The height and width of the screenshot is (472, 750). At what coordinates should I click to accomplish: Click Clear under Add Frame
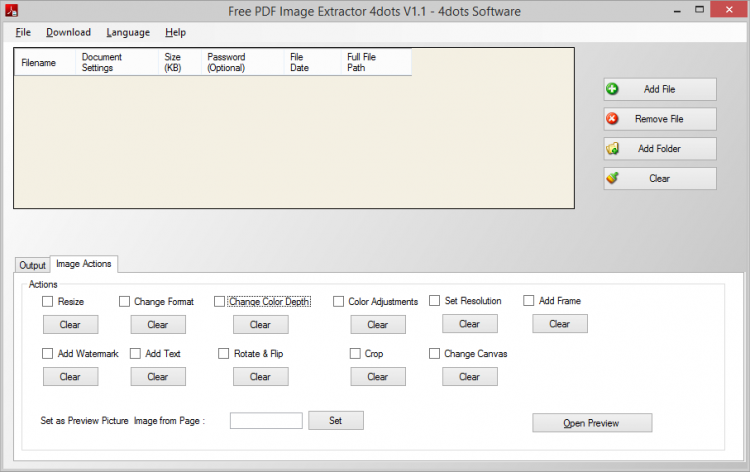pyautogui.click(x=560, y=324)
